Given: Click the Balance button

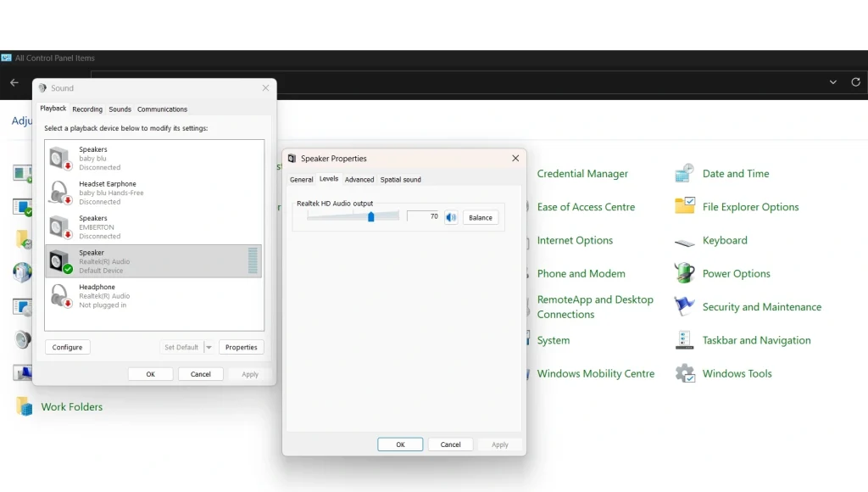Looking at the screenshot, I should point(481,217).
